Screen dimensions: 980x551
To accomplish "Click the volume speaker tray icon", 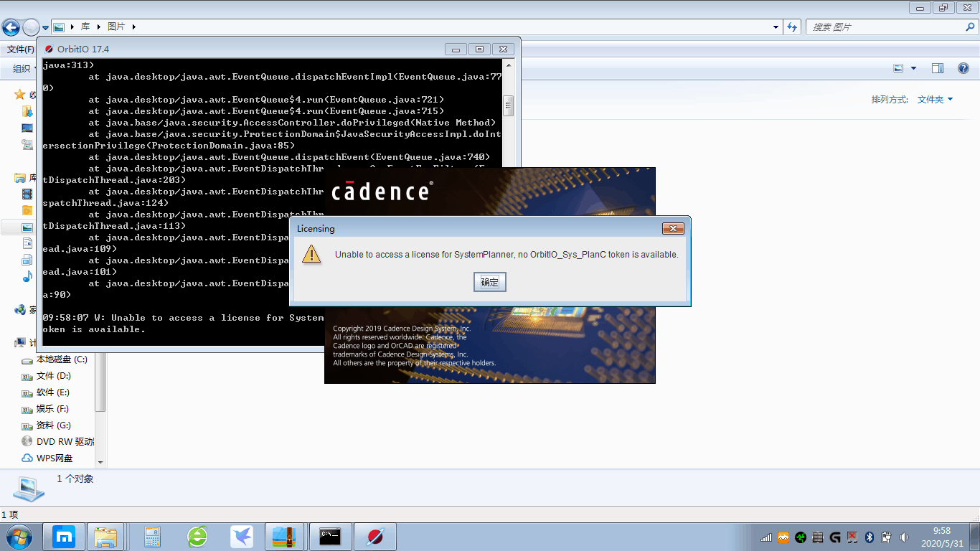I will (x=903, y=537).
